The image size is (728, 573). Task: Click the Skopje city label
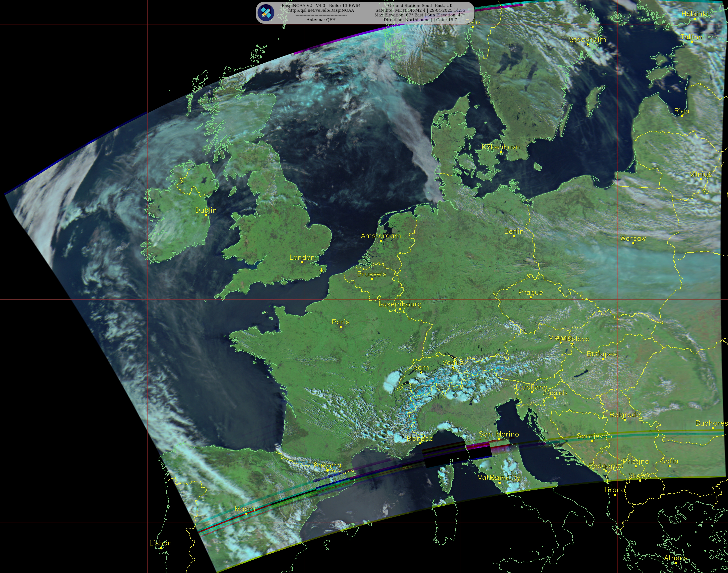(640, 476)
